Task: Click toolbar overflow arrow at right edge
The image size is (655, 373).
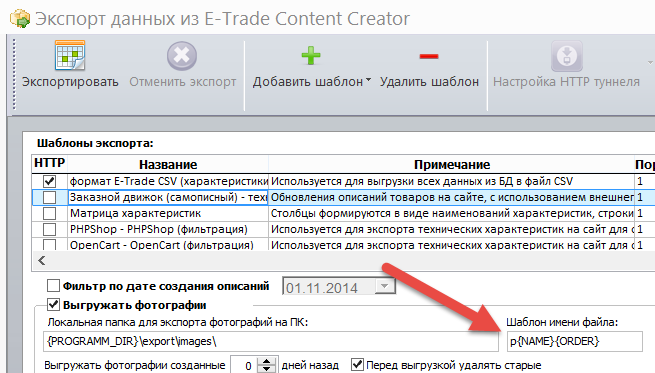Action: (x=650, y=63)
